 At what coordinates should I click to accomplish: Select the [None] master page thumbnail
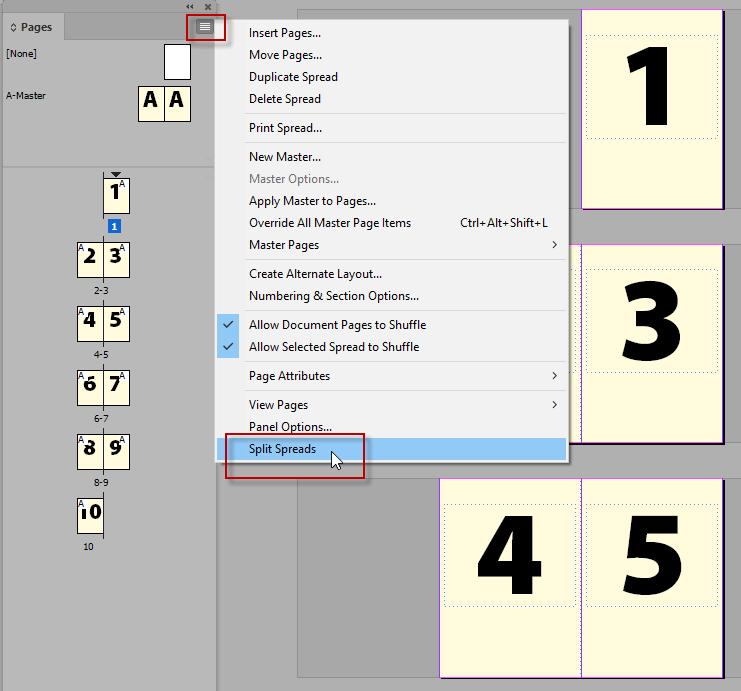click(177, 61)
